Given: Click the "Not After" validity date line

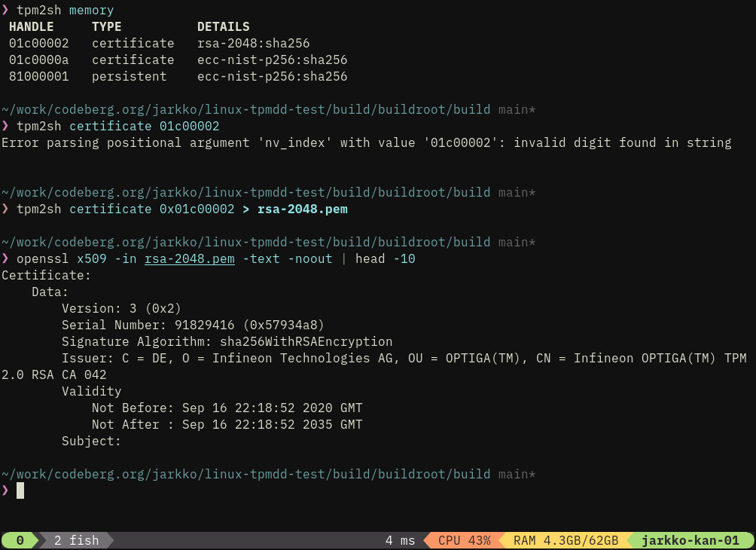Looking at the screenshot, I should [227, 424].
